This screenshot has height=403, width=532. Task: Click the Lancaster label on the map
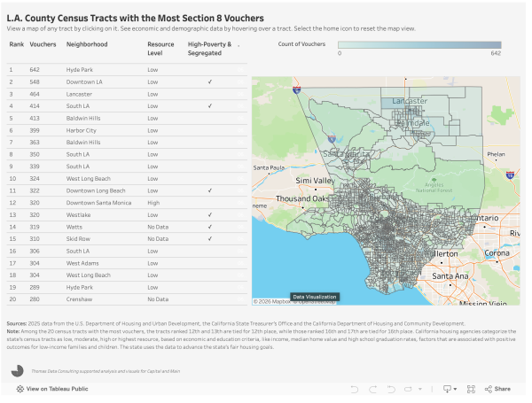tap(410, 101)
